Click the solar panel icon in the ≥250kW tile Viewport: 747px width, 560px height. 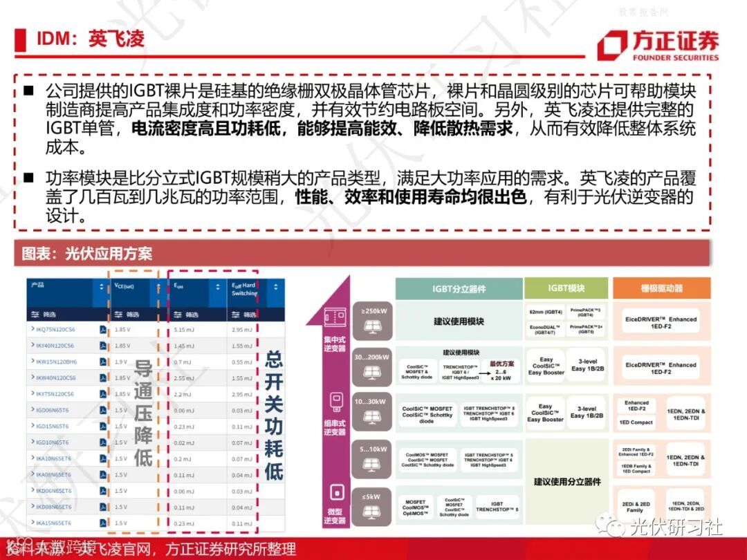(x=371, y=326)
